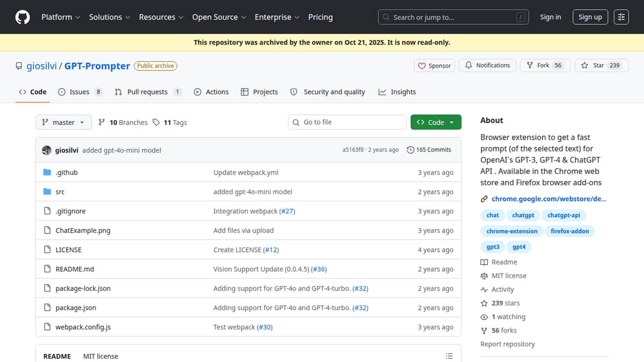Image resolution: width=644 pixels, height=362 pixels.
Task: Open the GitHub home logo
Action: [x=23, y=17]
